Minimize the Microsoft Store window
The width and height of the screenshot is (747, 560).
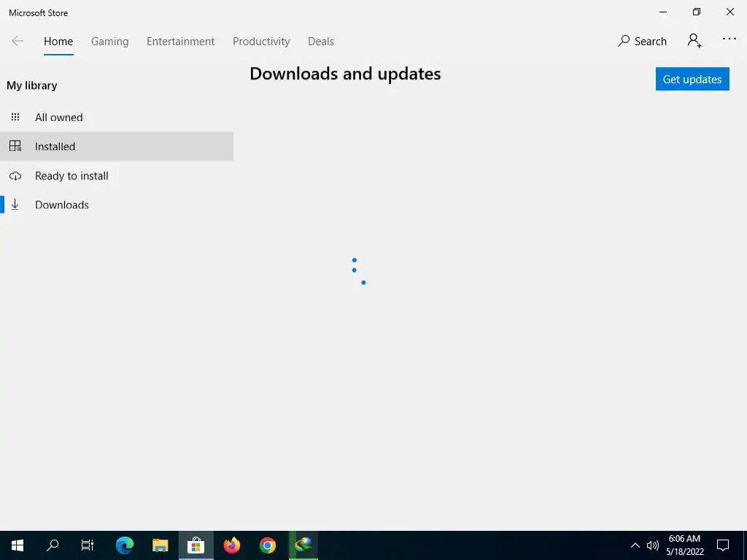tap(663, 12)
